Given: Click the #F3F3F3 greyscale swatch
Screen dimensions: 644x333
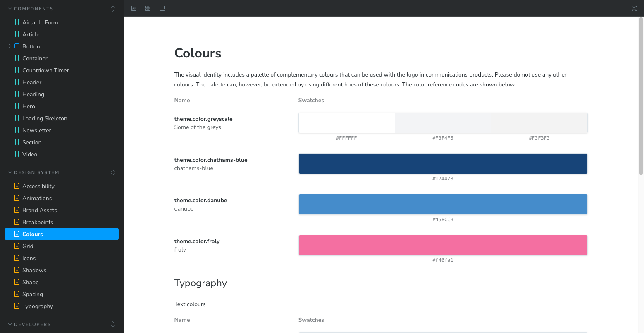Looking at the screenshot, I should coord(539,123).
